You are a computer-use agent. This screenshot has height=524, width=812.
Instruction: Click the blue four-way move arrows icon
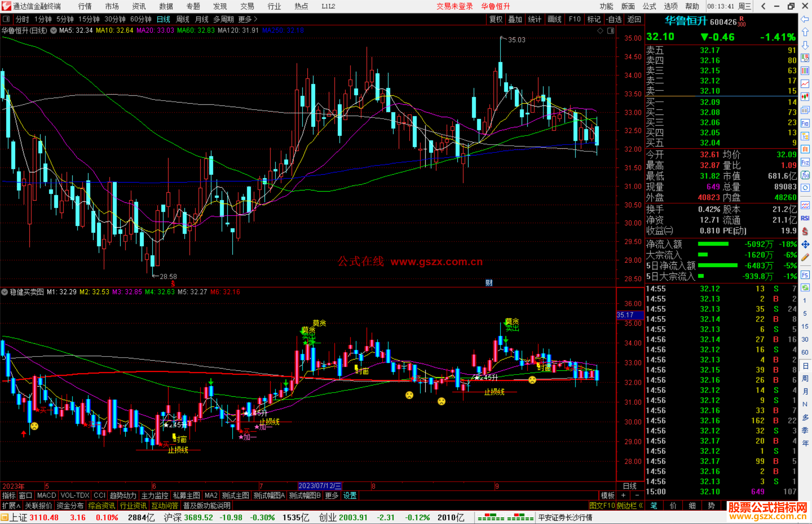point(805,245)
